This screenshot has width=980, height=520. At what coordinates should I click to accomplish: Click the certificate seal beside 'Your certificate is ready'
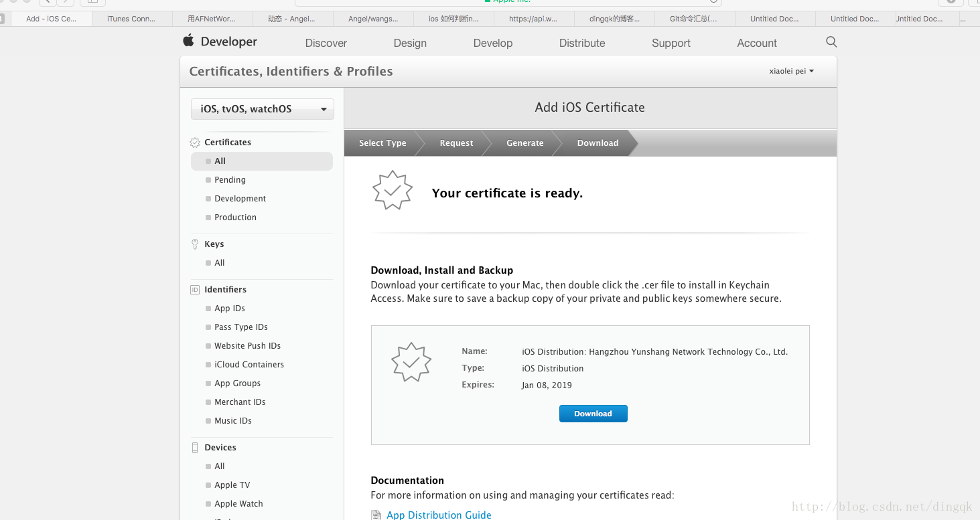[x=393, y=190]
